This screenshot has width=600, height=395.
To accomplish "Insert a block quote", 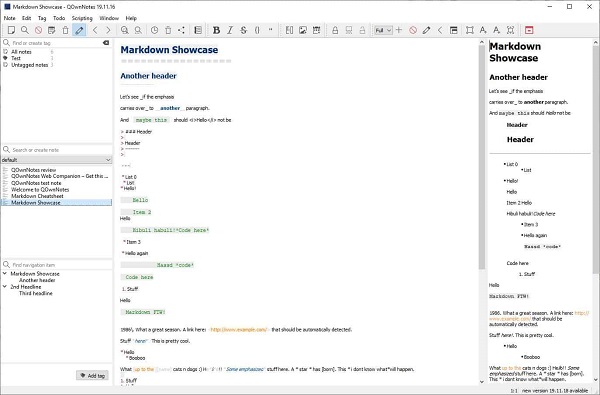I will pos(271,30).
